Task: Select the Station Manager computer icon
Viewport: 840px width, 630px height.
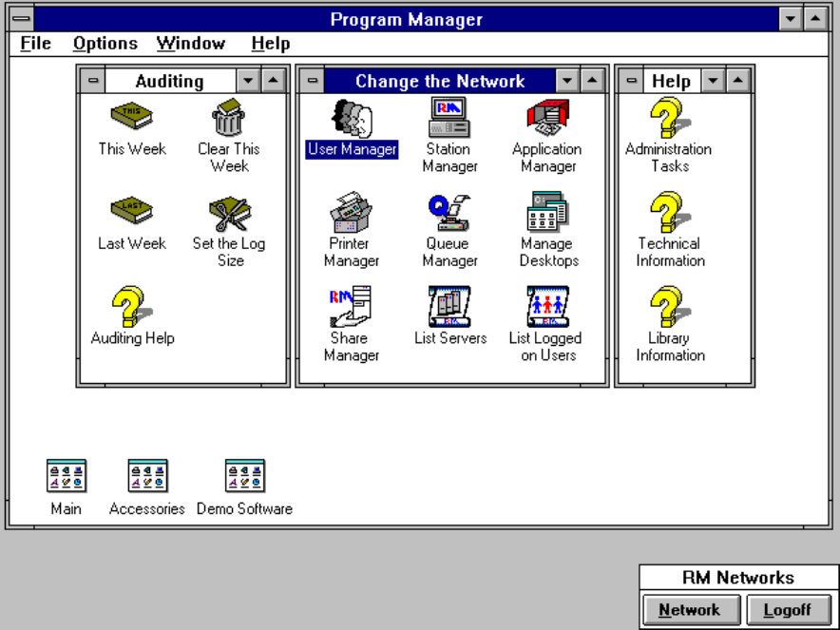Action: [449, 117]
